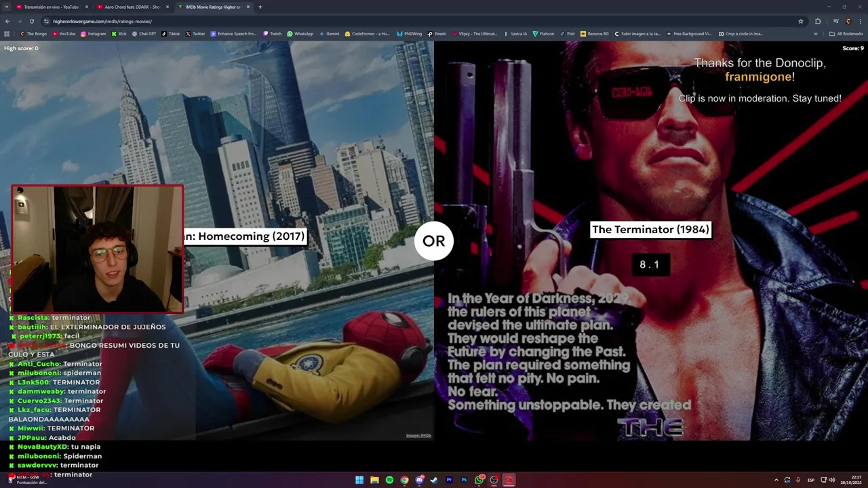Open the Free Background Vi... bookmark
This screenshot has width=868, height=488.
pyautogui.click(x=689, y=33)
